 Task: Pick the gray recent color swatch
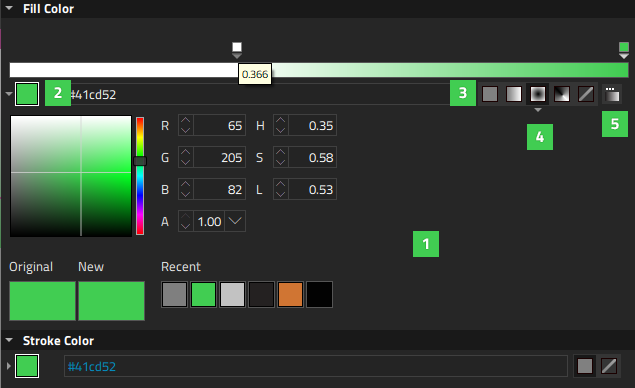(x=174, y=294)
